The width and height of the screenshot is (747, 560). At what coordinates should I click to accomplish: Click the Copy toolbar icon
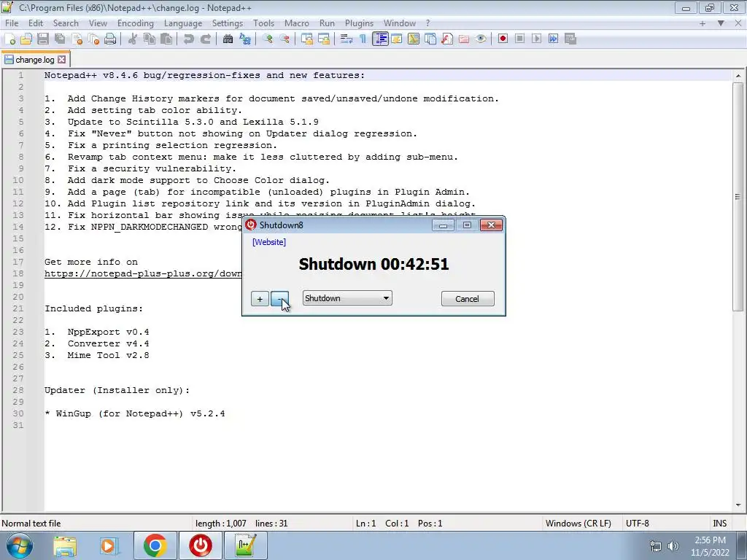tap(150, 39)
